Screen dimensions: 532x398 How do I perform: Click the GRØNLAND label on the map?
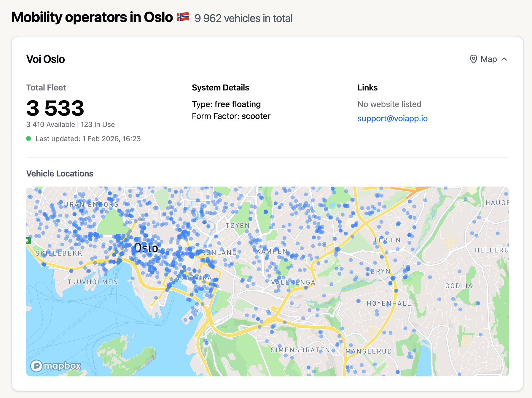click(217, 253)
